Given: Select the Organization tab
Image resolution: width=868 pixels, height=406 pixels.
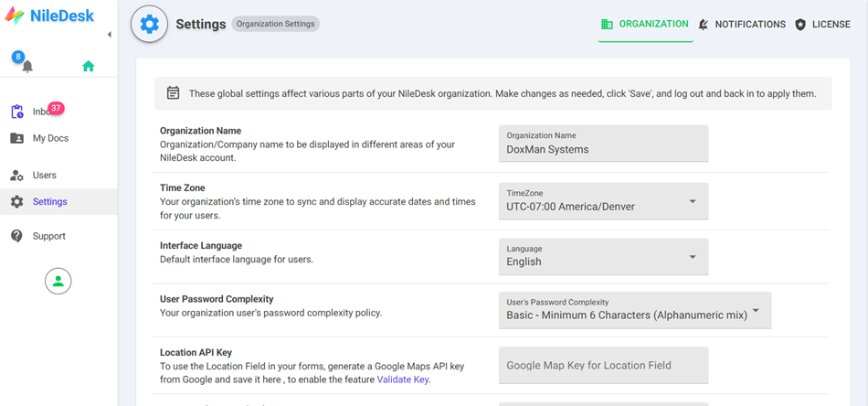Looking at the screenshot, I should 644,25.
